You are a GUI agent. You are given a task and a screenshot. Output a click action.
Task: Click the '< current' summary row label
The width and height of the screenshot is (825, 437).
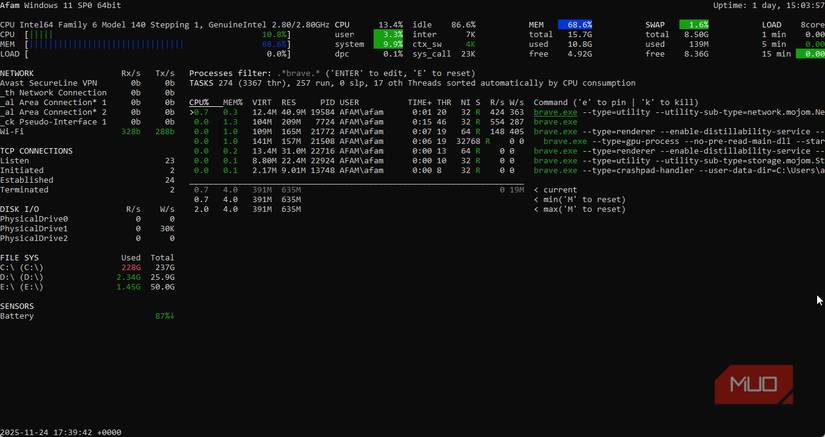point(555,190)
